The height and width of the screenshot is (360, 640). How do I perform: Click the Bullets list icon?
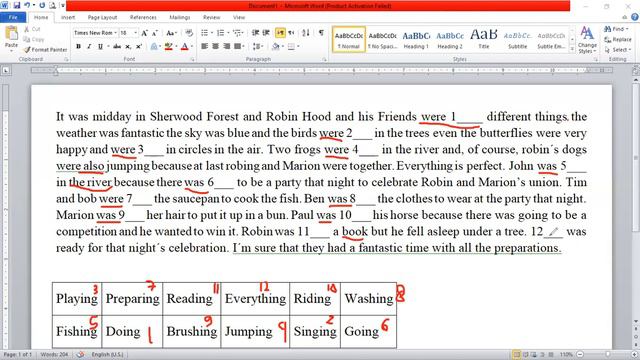204,33
